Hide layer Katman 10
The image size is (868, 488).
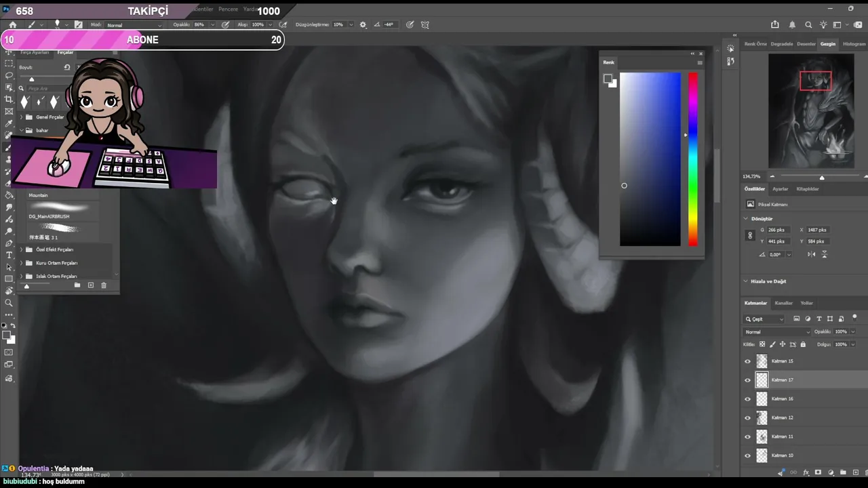tap(748, 455)
